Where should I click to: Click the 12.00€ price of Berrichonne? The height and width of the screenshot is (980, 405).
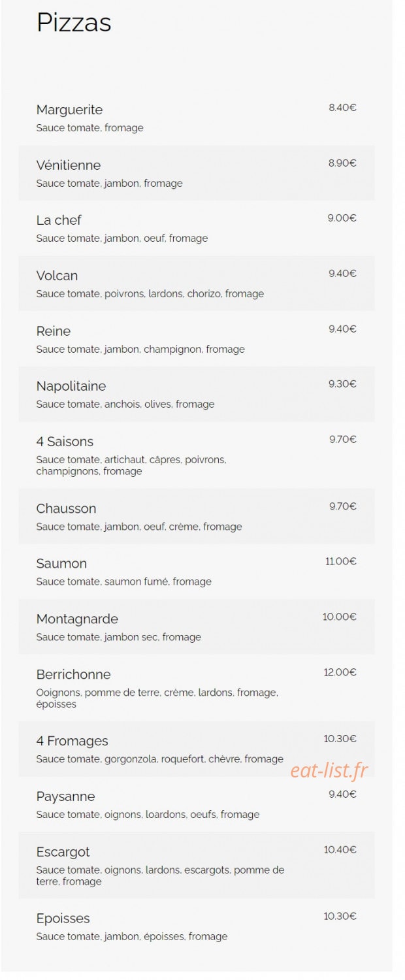point(340,672)
